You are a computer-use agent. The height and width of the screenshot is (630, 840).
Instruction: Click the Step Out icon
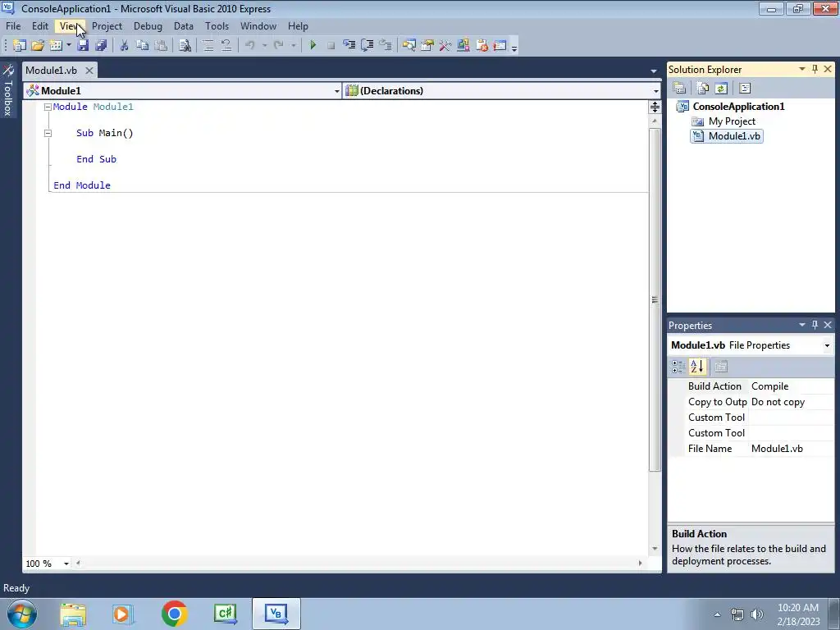tap(386, 46)
